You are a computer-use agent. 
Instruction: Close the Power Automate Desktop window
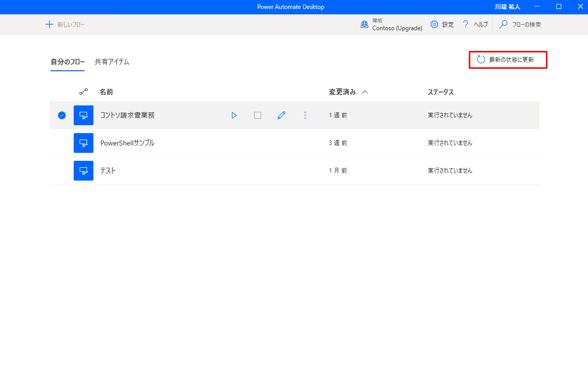(580, 7)
